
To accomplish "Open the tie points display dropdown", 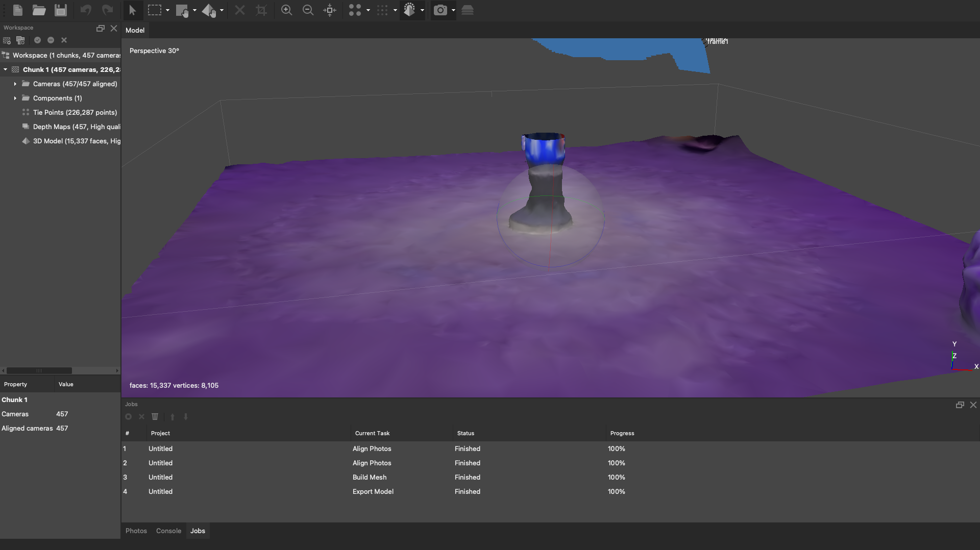I will (368, 10).
